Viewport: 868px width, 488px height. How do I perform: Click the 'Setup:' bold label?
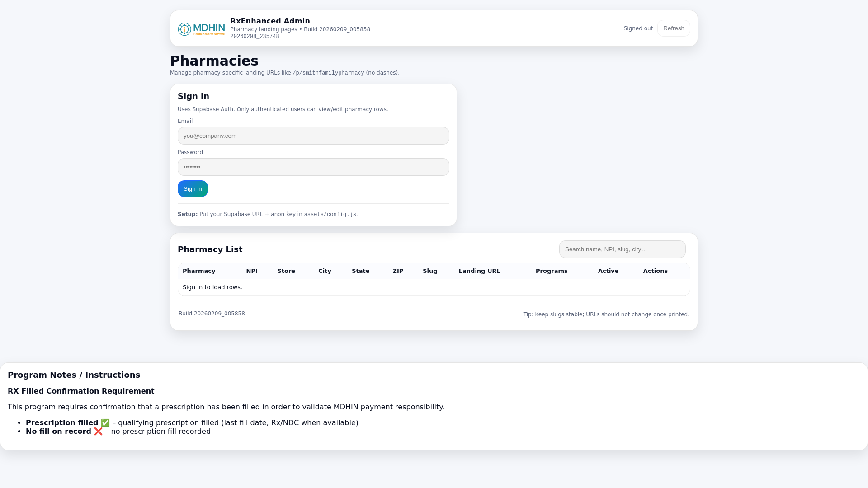(188, 214)
